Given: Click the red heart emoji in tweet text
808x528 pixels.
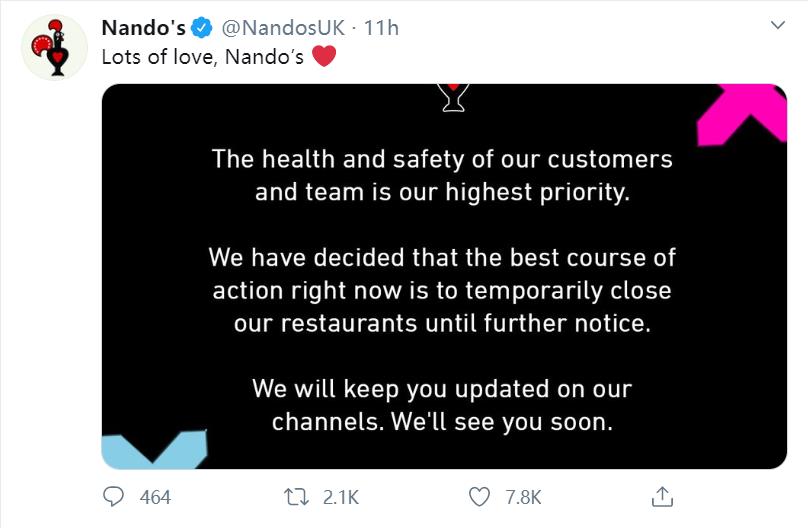Looking at the screenshot, I should 324,56.
